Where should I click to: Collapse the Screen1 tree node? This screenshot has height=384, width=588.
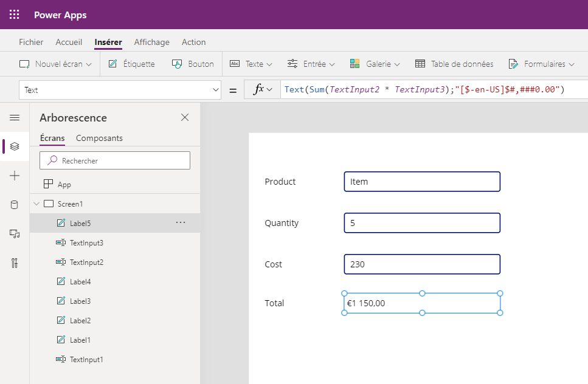tap(36, 204)
